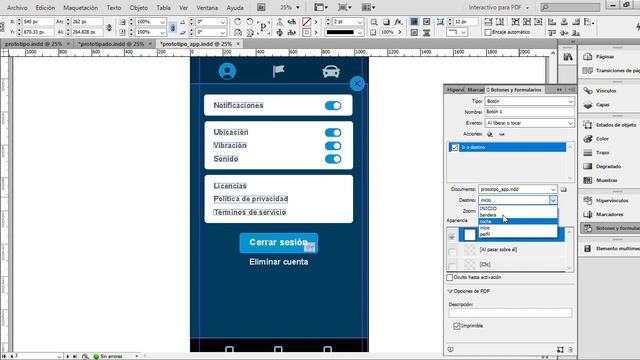Switch to prototipo.indd document tab
Viewport: 640px width, 360px height.
33,44
